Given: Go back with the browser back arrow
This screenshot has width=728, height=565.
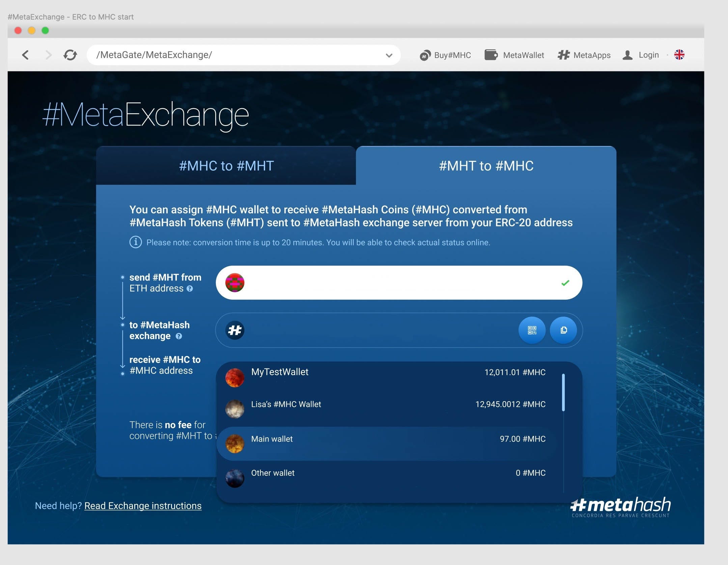Looking at the screenshot, I should tap(25, 55).
